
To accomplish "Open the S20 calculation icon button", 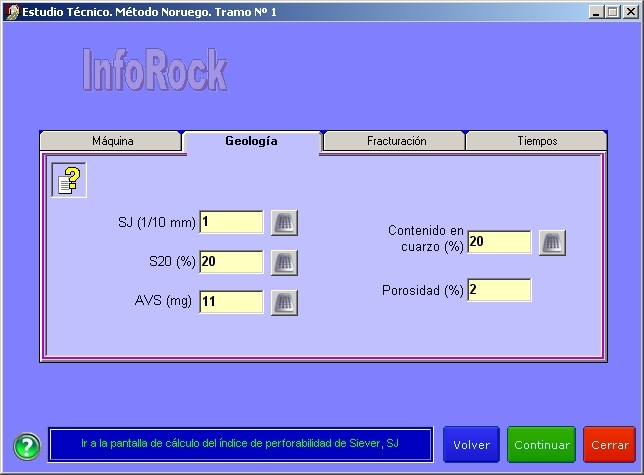I will (284, 262).
